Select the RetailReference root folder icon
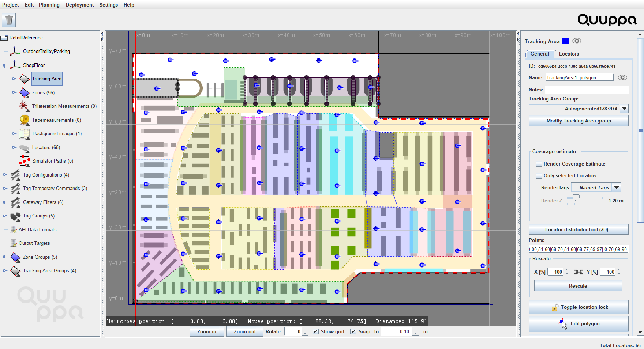Screen dimensions: 644x349 4,38
